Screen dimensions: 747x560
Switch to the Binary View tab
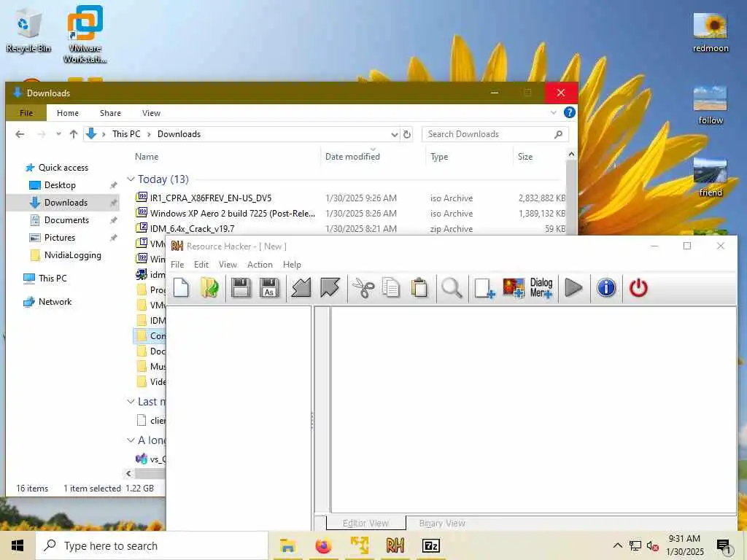442,523
